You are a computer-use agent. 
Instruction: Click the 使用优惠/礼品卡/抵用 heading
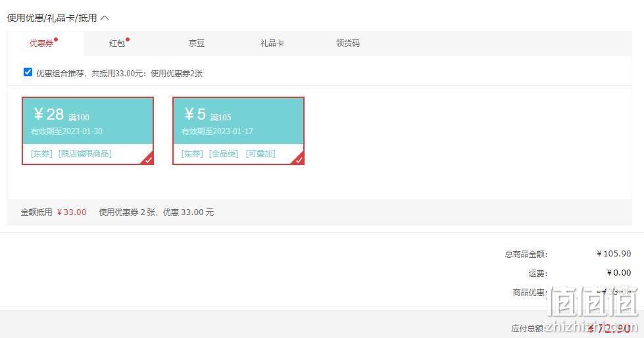pos(52,18)
